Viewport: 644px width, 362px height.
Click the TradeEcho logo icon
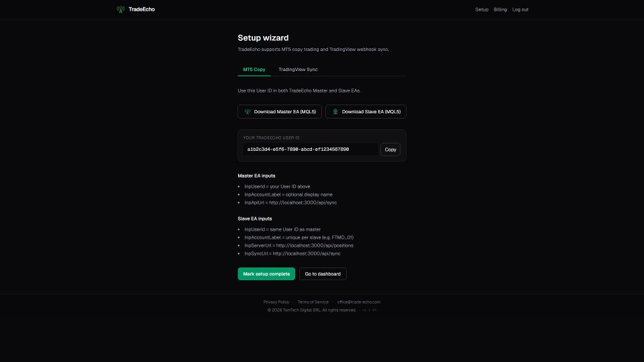(120, 9)
